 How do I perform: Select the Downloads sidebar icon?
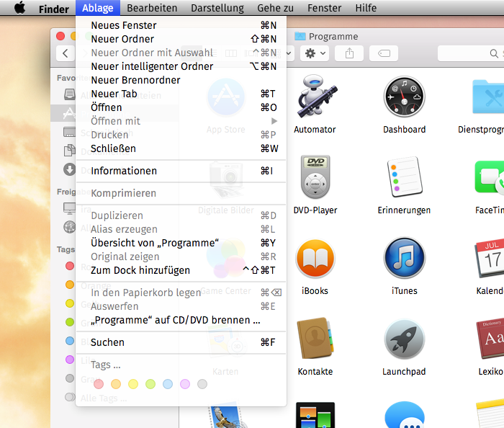coord(69,169)
